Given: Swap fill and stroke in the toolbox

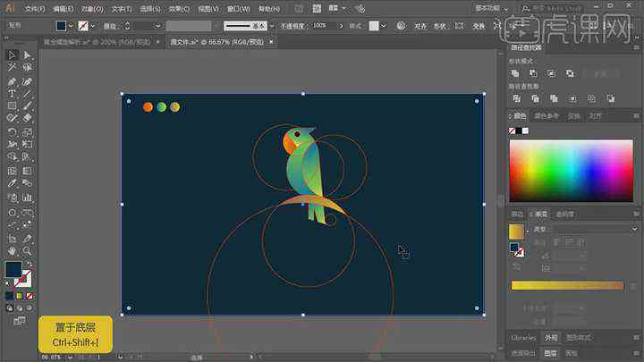Looking at the screenshot, I should coord(30,265).
